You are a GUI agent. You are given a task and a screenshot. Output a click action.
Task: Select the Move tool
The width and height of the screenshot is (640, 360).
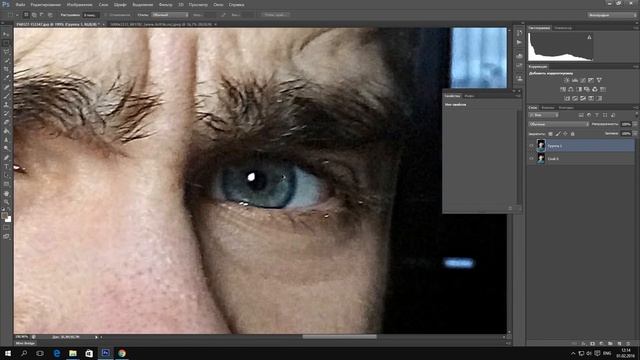6,34
